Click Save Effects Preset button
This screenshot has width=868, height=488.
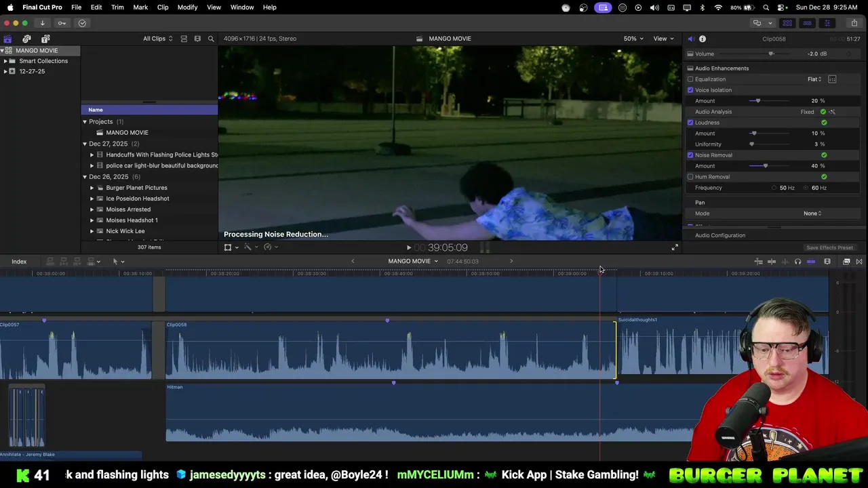click(829, 247)
